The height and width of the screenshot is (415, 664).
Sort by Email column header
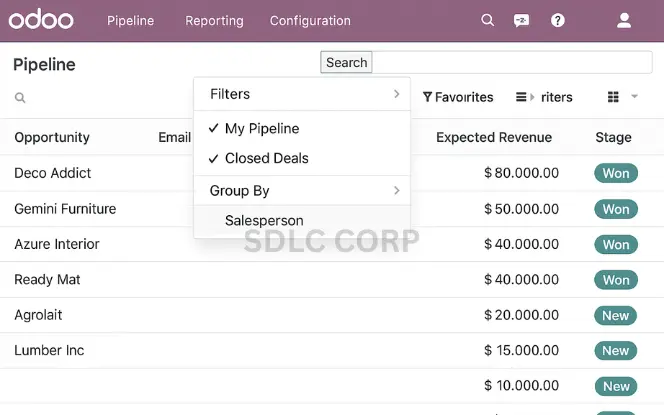(x=174, y=137)
